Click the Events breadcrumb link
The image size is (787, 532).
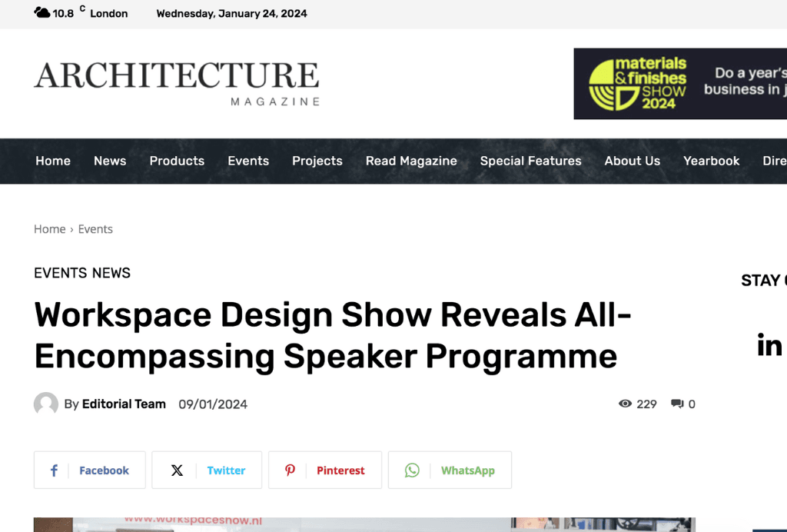[x=95, y=229]
